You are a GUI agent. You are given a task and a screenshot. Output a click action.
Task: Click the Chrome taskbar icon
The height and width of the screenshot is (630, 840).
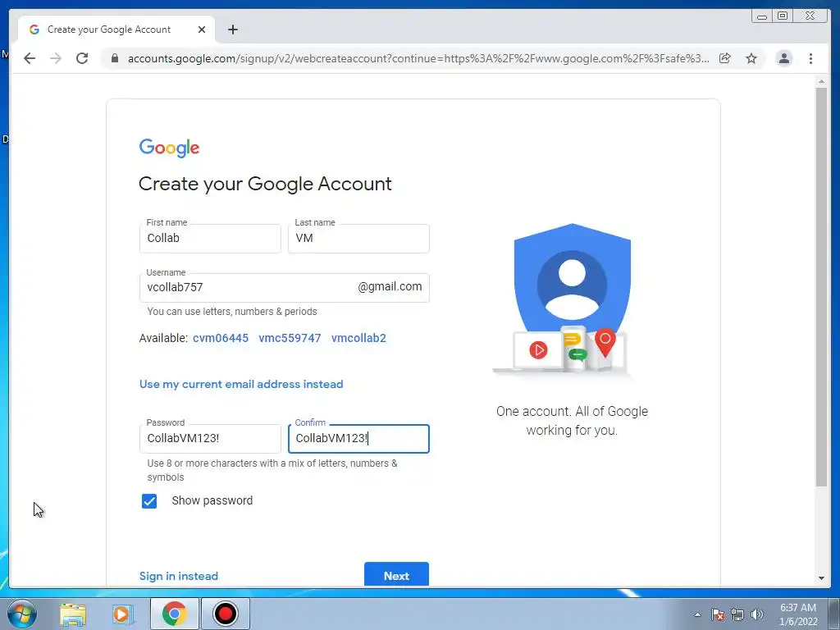174,614
